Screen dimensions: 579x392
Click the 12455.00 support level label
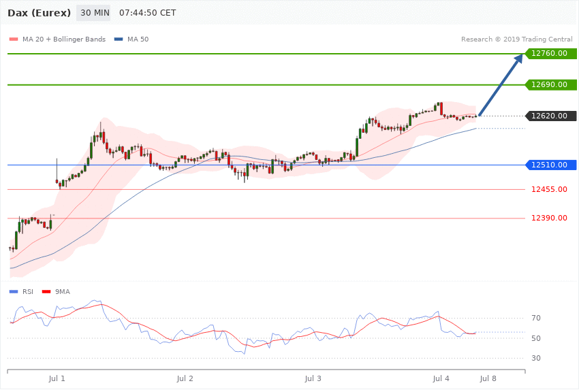(549, 190)
